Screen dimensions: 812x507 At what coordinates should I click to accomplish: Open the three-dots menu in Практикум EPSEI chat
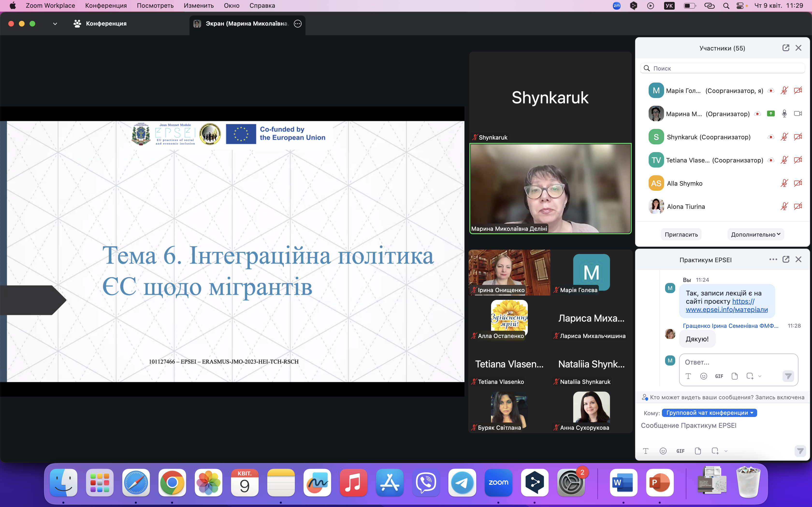point(773,260)
